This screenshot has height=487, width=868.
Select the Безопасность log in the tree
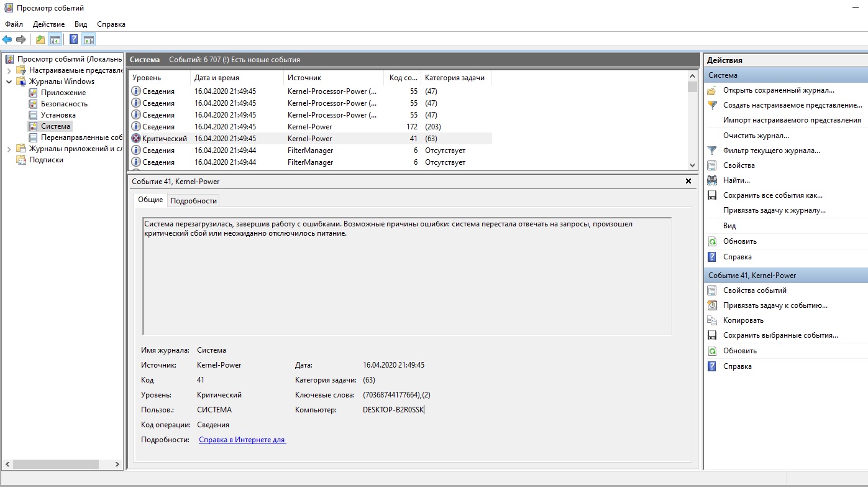pyautogui.click(x=64, y=104)
